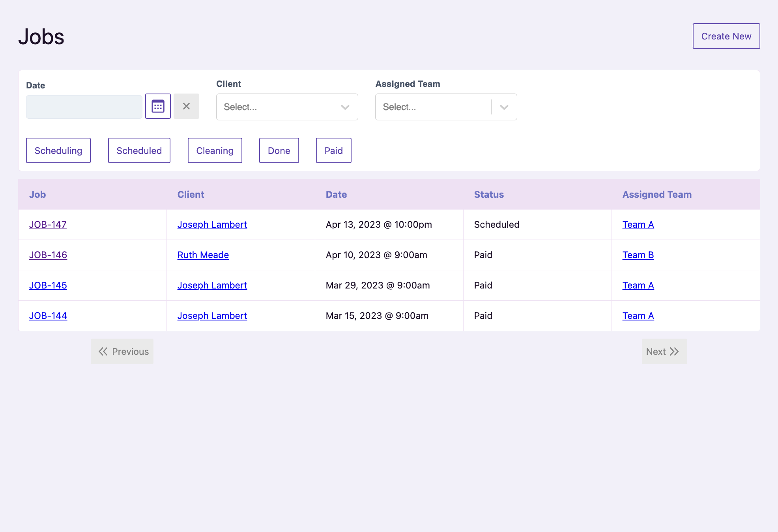The image size is (778, 532).
Task: Open client Ruth Meade link
Action: tap(203, 255)
